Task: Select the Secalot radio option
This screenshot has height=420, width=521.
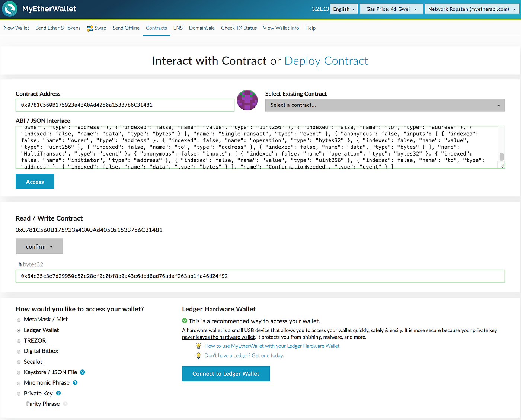Action: tap(19, 362)
